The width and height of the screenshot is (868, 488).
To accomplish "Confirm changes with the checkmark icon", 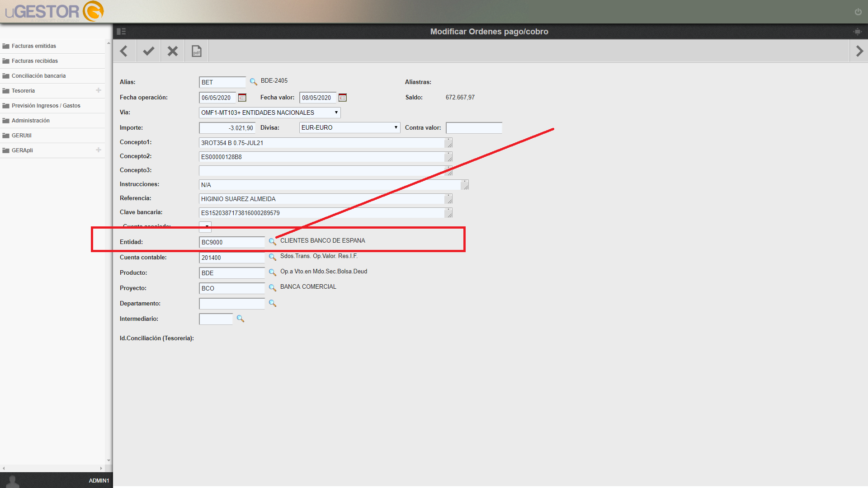I will (148, 51).
